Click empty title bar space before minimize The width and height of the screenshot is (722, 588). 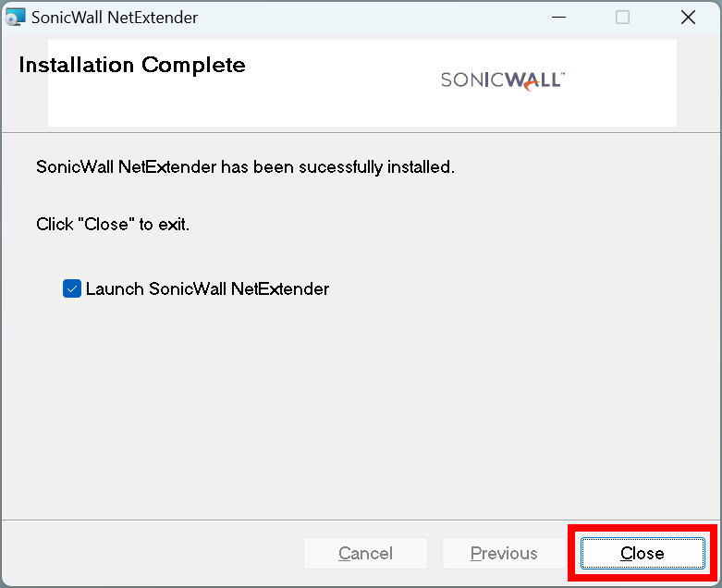[368, 18]
